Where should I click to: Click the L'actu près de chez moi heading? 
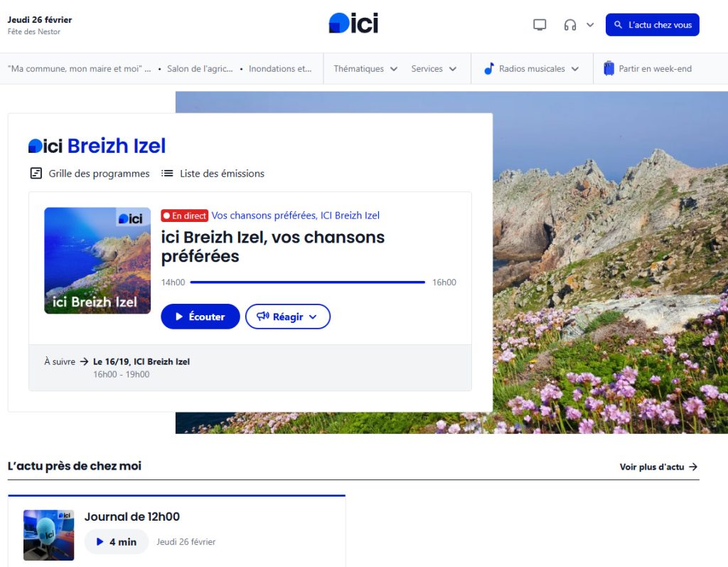[74, 466]
